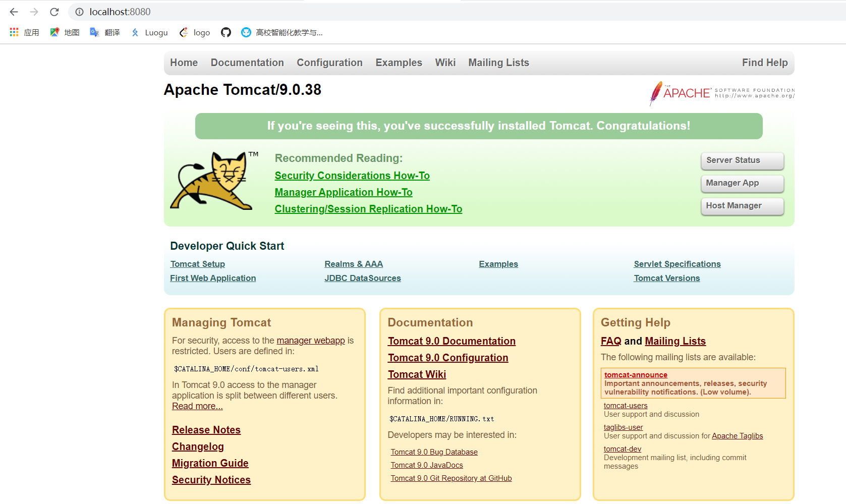Click the site info icon in address bar
The height and width of the screenshot is (504, 846).
click(x=79, y=12)
